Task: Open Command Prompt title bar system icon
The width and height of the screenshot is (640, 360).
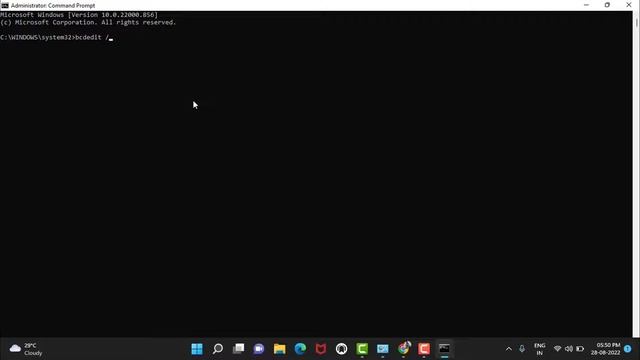Action: [x=5, y=5]
